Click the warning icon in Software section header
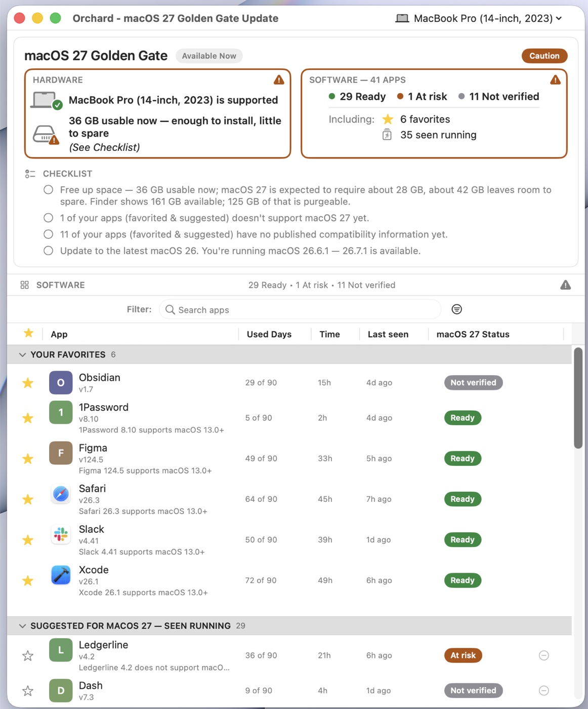Image resolution: width=588 pixels, height=709 pixels. (x=565, y=285)
